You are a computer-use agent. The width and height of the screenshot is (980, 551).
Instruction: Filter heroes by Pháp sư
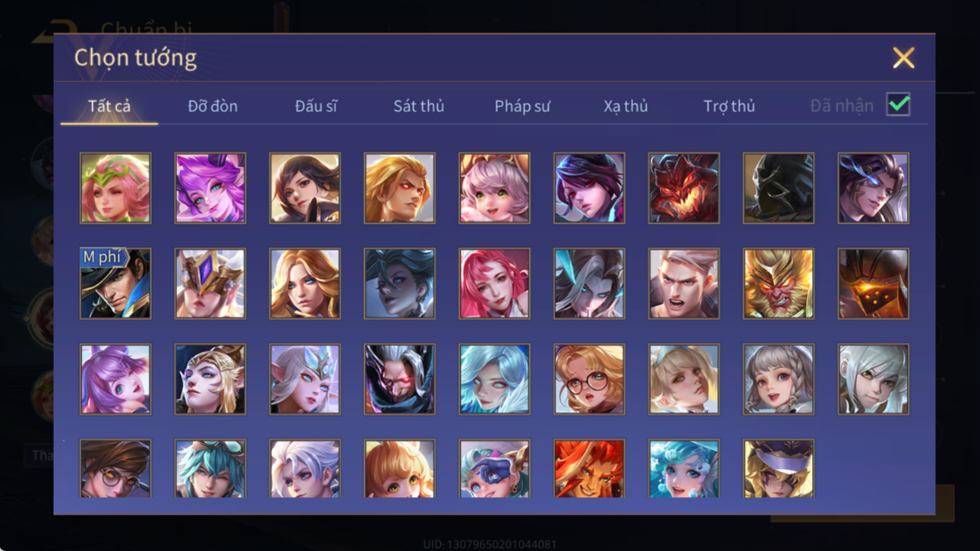tap(522, 106)
